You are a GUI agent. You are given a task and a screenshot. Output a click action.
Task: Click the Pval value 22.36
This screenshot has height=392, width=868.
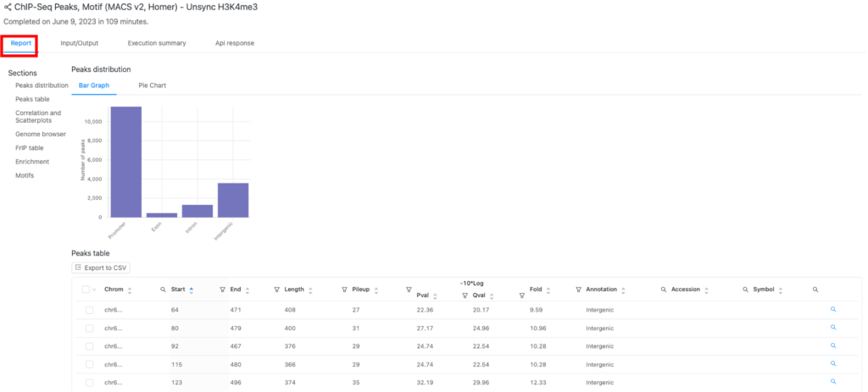coord(425,310)
